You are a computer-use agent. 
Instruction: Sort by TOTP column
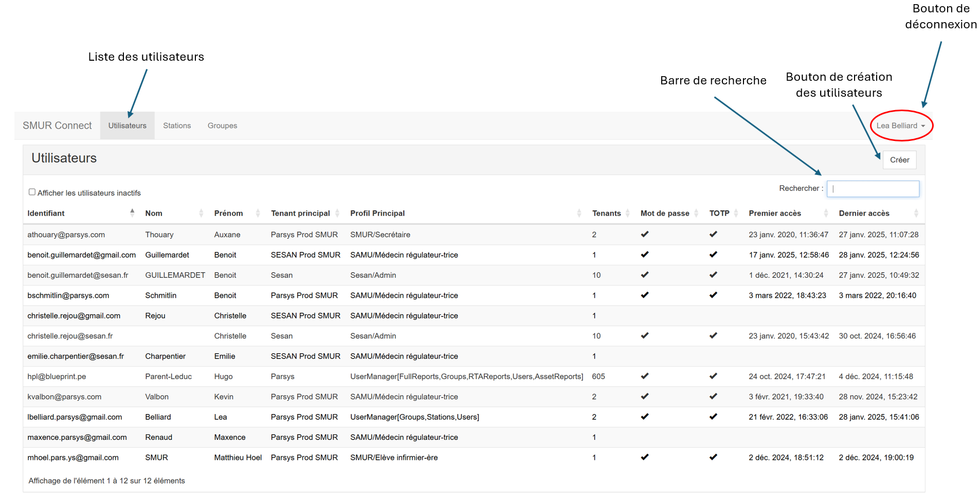(x=724, y=214)
